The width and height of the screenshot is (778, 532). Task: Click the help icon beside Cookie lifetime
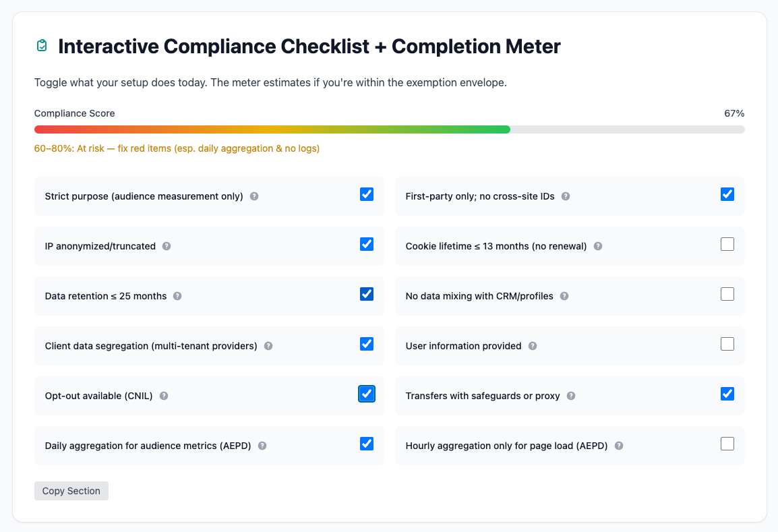597,246
